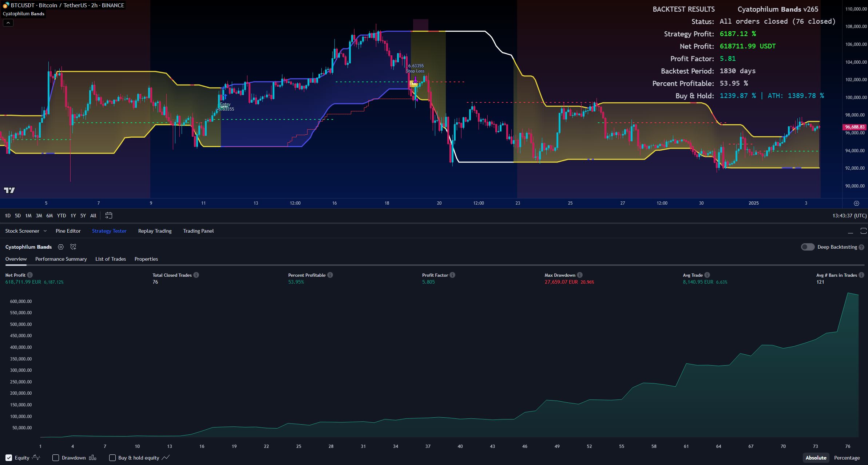The height and width of the screenshot is (465, 868).
Task: Maximize the Strategy Tester panel
Action: (863, 231)
